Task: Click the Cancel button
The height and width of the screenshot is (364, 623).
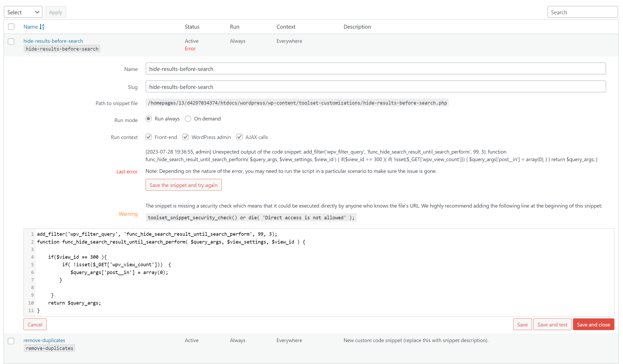Action: 35,324
